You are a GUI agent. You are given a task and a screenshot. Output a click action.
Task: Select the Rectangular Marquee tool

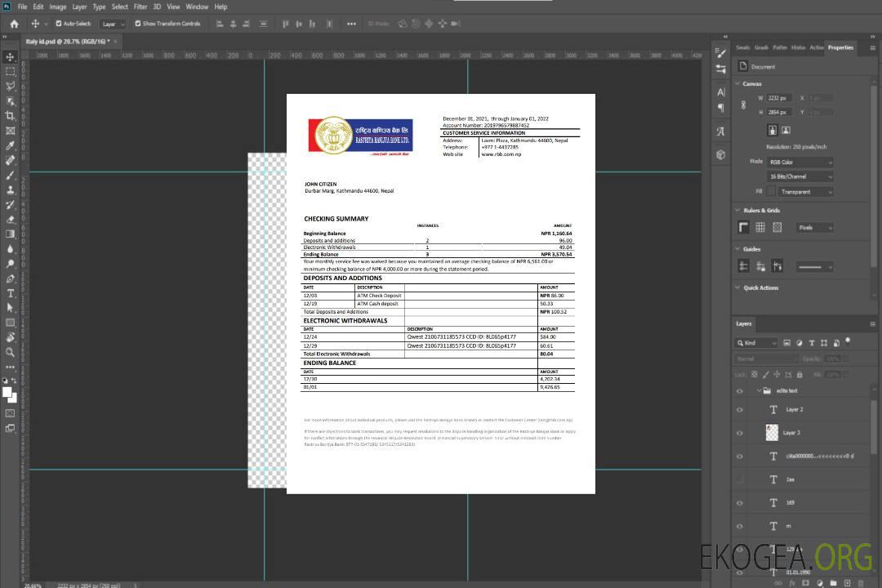point(11,72)
